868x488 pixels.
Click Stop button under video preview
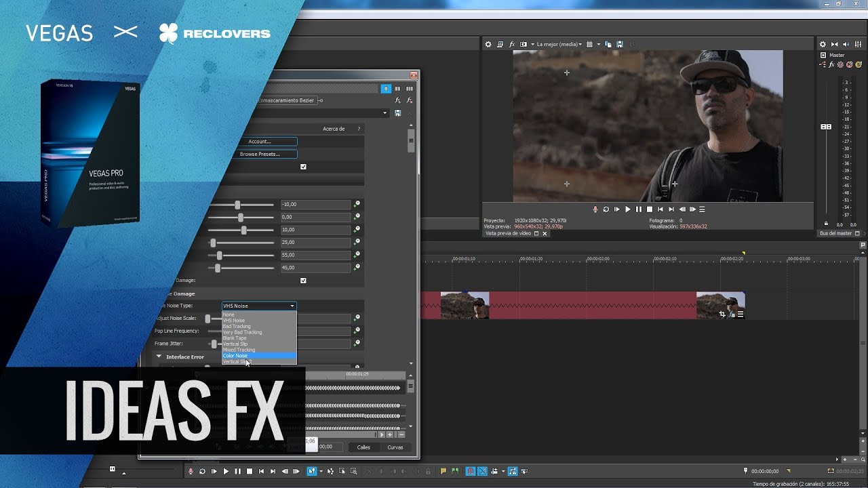tap(650, 209)
